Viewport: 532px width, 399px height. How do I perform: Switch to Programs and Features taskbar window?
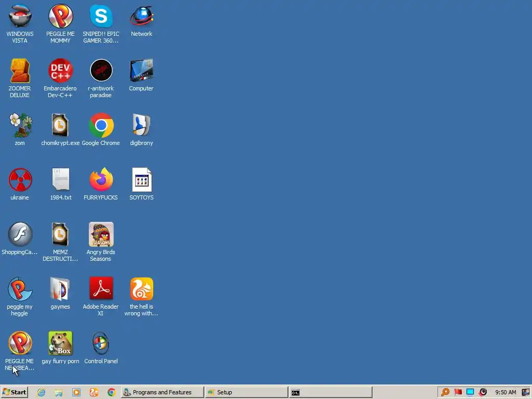162,392
